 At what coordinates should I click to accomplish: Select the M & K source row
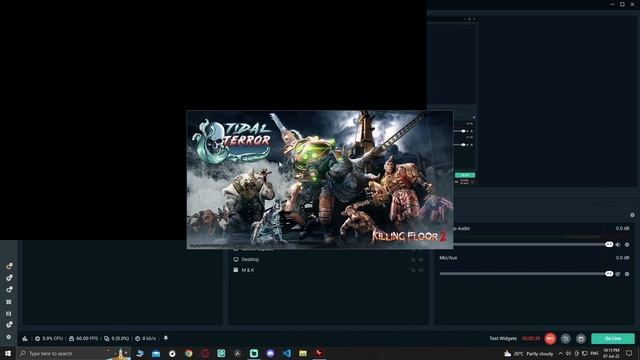click(328, 270)
